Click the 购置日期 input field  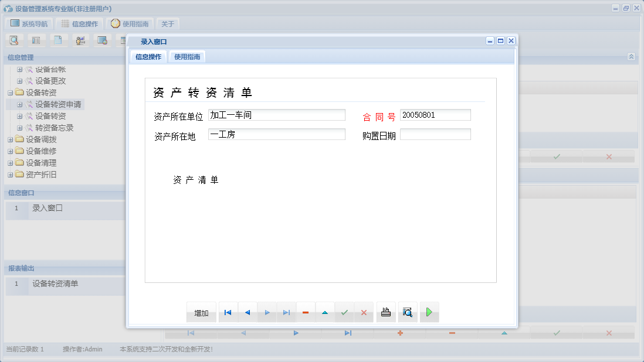435,134
